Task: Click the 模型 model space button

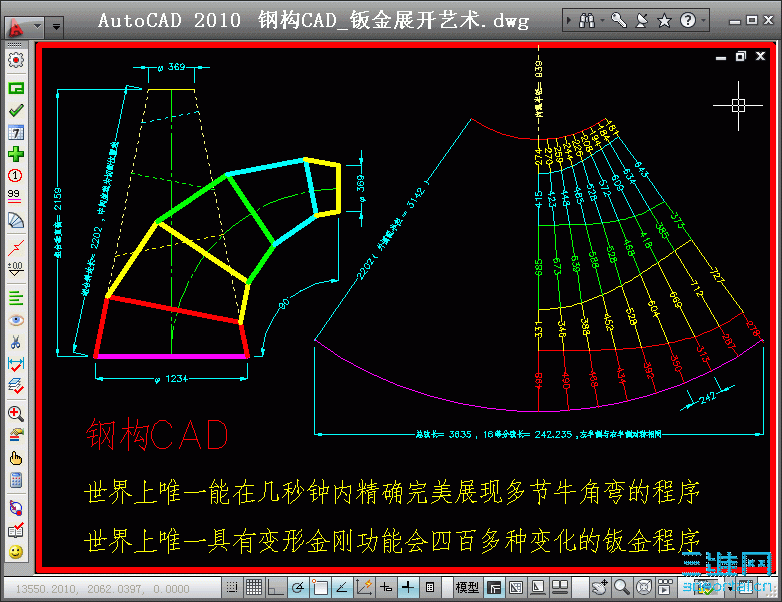Action: 467,588
